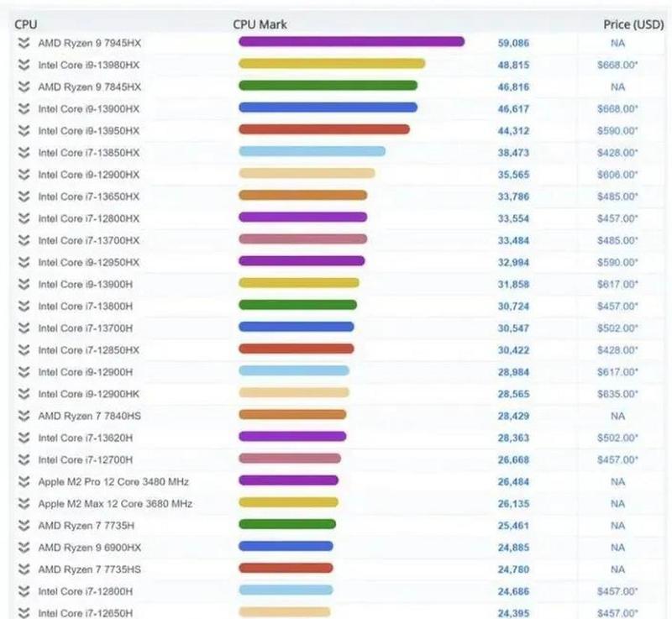Toggle the chevron next to Intel Core i7-12800H
The image size is (672, 619).
24,591
